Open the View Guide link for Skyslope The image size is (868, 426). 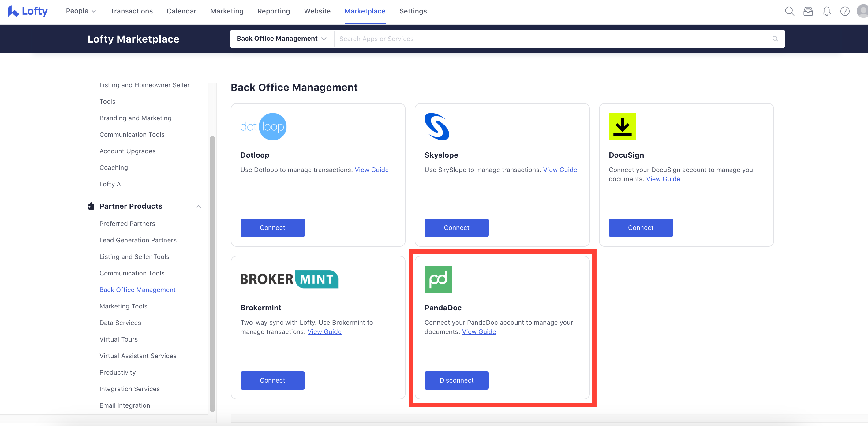coord(560,170)
